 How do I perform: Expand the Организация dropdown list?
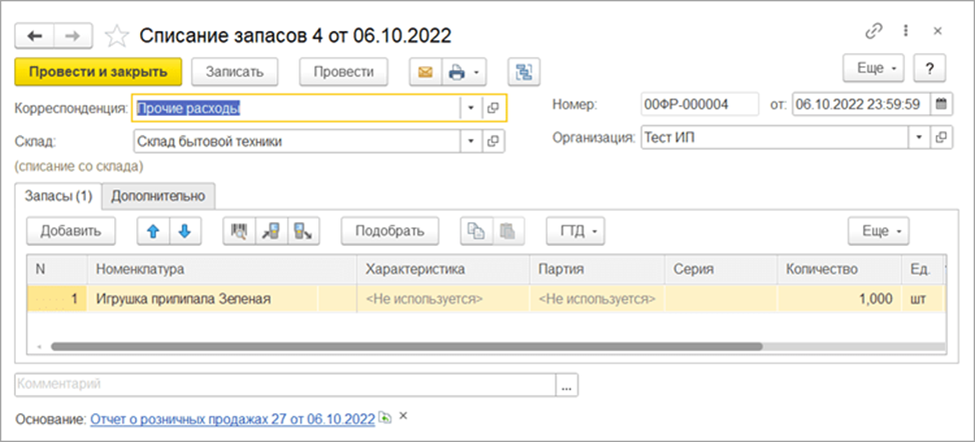(920, 137)
